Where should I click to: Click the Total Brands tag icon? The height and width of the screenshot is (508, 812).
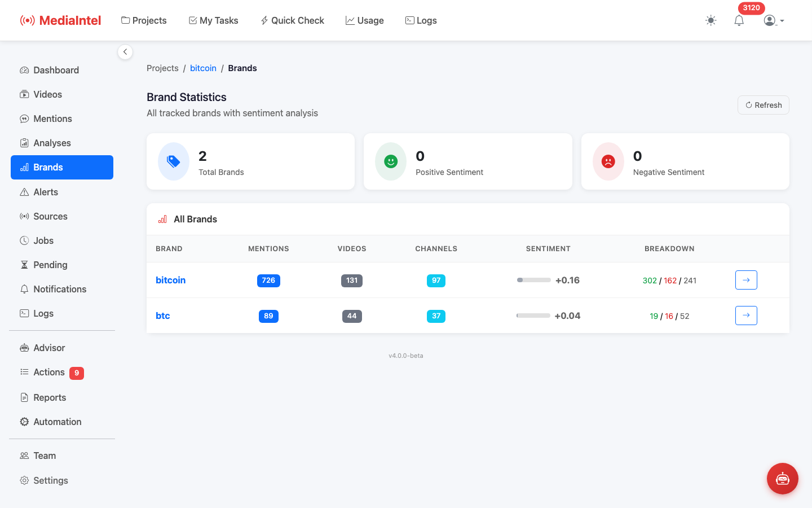pos(174,161)
